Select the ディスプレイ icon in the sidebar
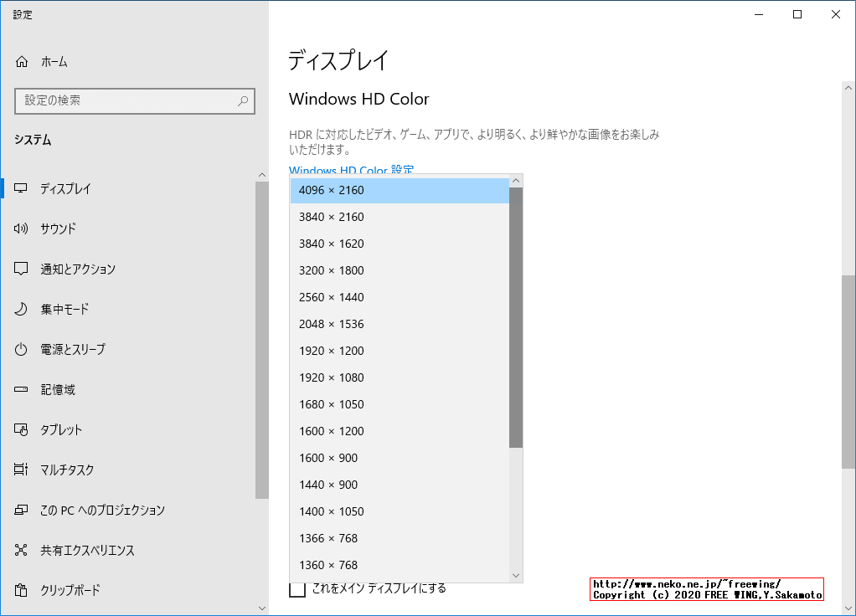The image size is (856, 616). (x=20, y=188)
